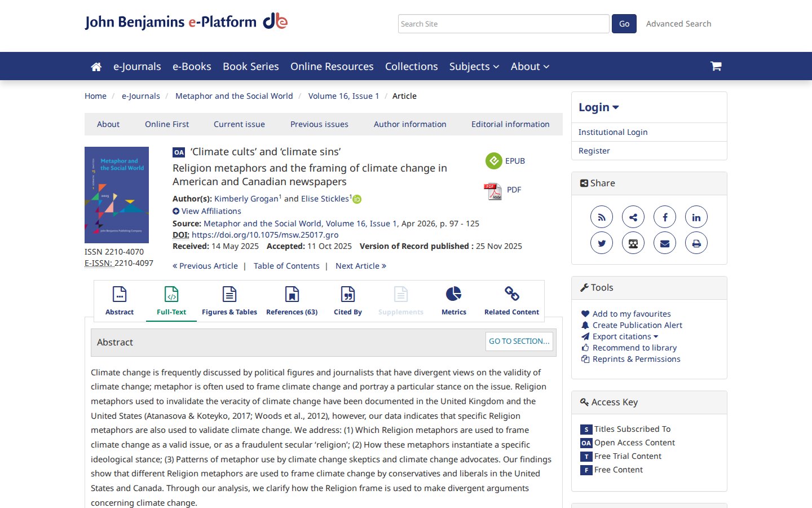Focus the Search Site input field
The image size is (812, 508).
coord(504,24)
